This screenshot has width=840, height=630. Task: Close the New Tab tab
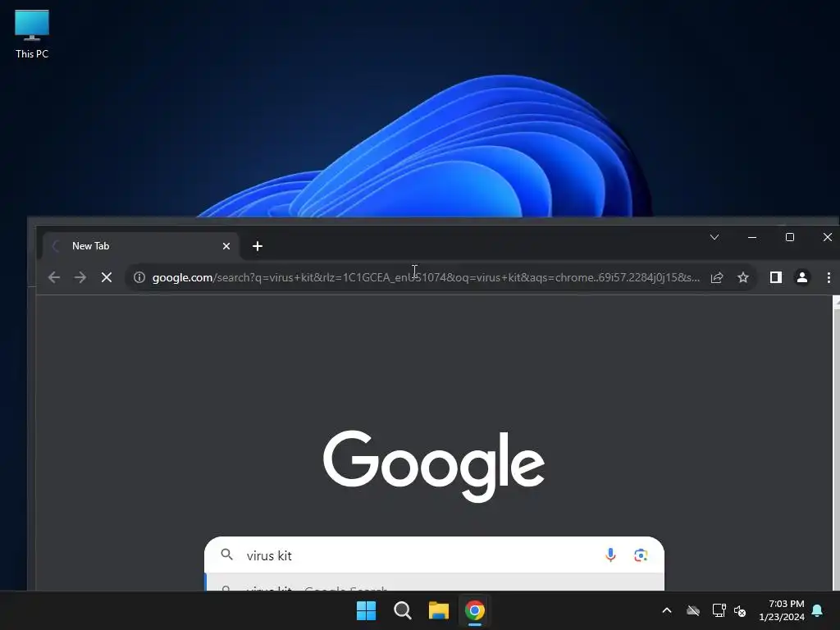tap(226, 246)
